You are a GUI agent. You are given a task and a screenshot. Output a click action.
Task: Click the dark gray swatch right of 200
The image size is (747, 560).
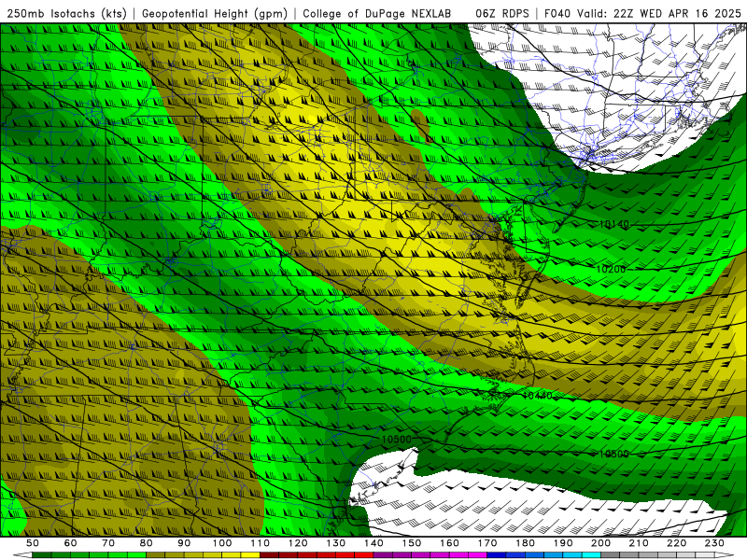pos(611,555)
